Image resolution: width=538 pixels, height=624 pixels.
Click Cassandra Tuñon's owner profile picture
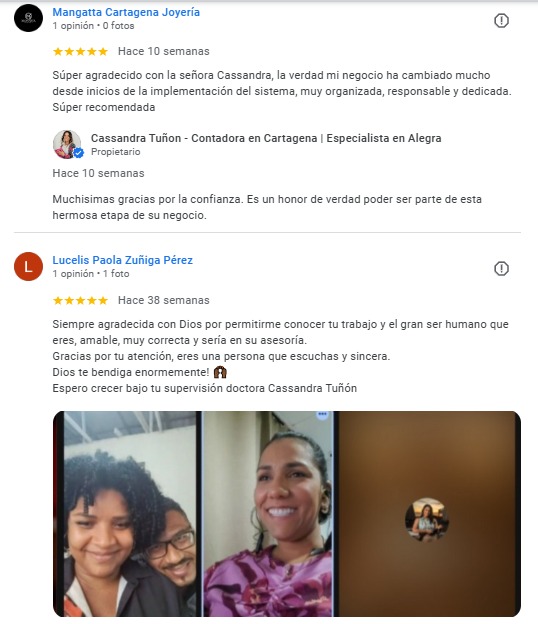click(x=67, y=144)
